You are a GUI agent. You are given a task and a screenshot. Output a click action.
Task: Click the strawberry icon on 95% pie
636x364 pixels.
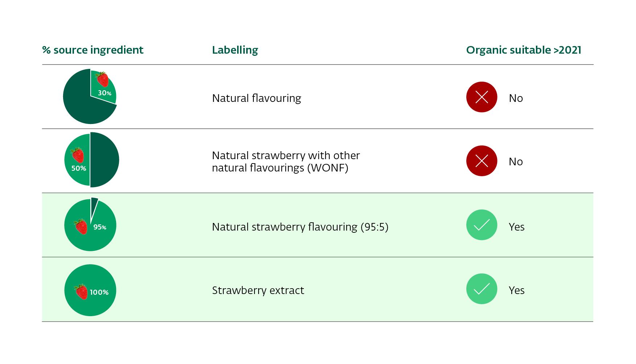point(81,227)
